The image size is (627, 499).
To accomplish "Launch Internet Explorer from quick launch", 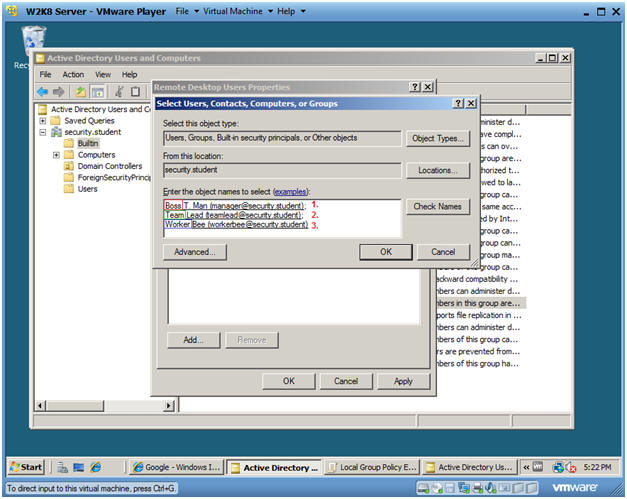I will pos(96,467).
